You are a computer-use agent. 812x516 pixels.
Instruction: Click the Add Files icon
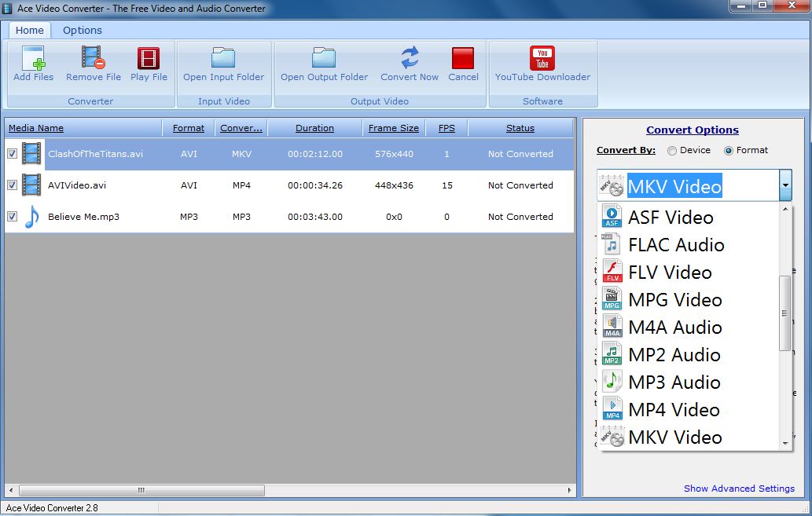coord(34,59)
